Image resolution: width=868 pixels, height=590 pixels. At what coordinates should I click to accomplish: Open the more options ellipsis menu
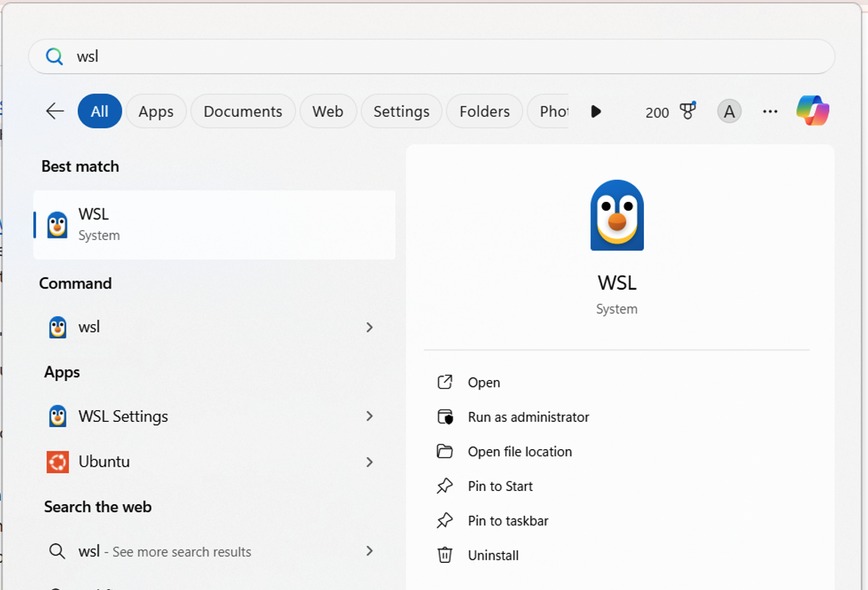click(770, 111)
